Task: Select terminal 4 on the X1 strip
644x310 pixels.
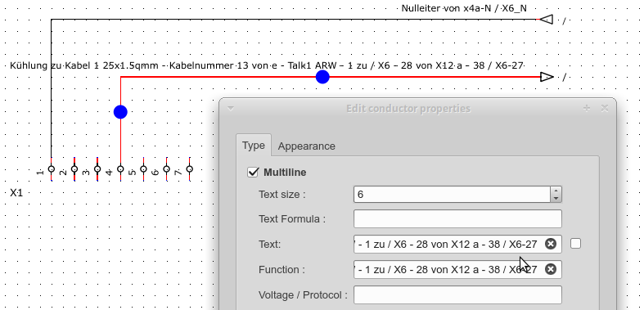Action: tap(120, 168)
